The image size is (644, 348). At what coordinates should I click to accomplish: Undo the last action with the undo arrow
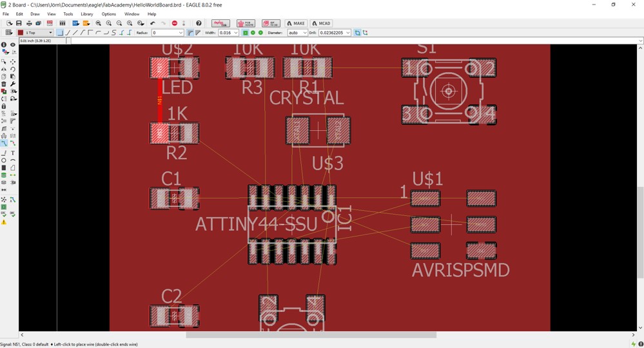[153, 23]
